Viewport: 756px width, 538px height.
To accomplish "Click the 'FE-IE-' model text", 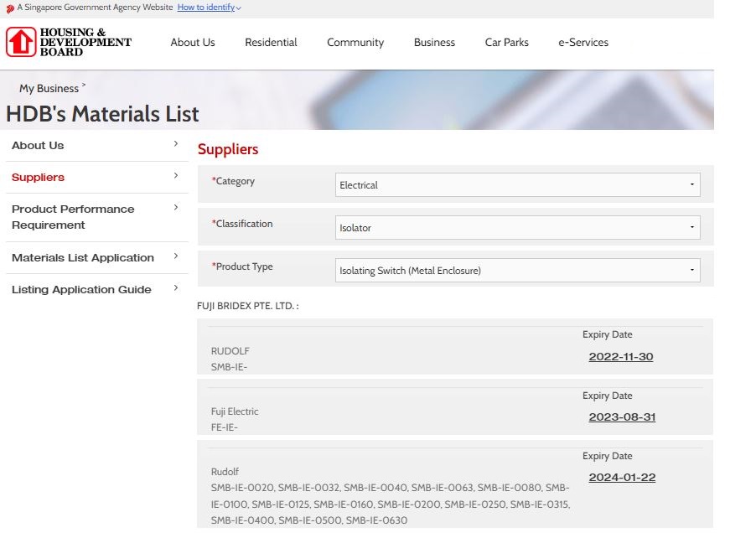I will coord(224,427).
